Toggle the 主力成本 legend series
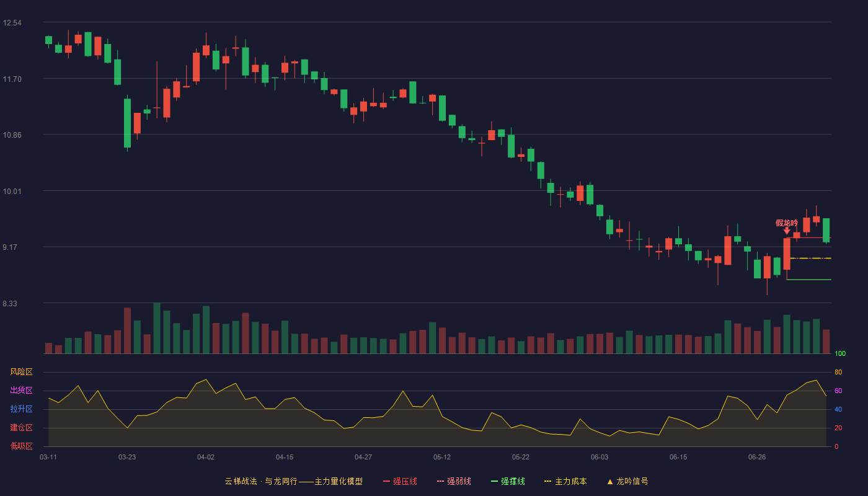Image resolution: width=868 pixels, height=496 pixels. coord(565,481)
